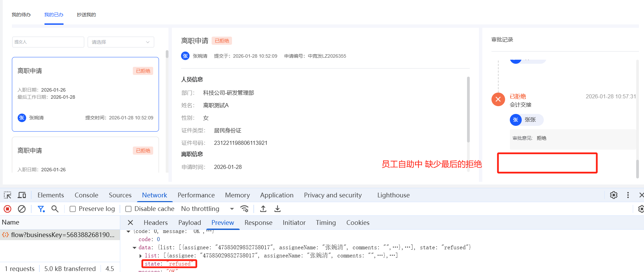Screen dimensions: 644x272
Task: Enable Preserve log checkbox
Action: coord(73,209)
